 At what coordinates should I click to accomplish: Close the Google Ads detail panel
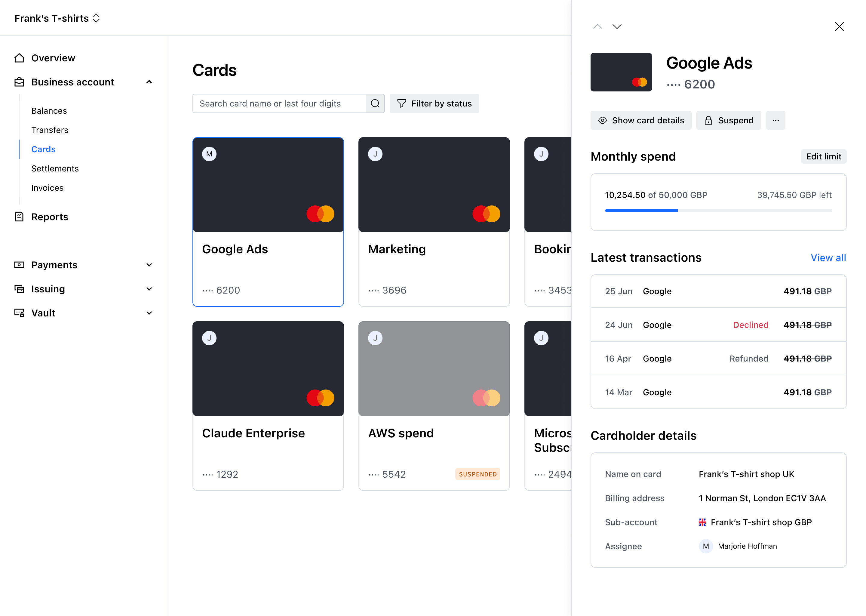(x=839, y=26)
